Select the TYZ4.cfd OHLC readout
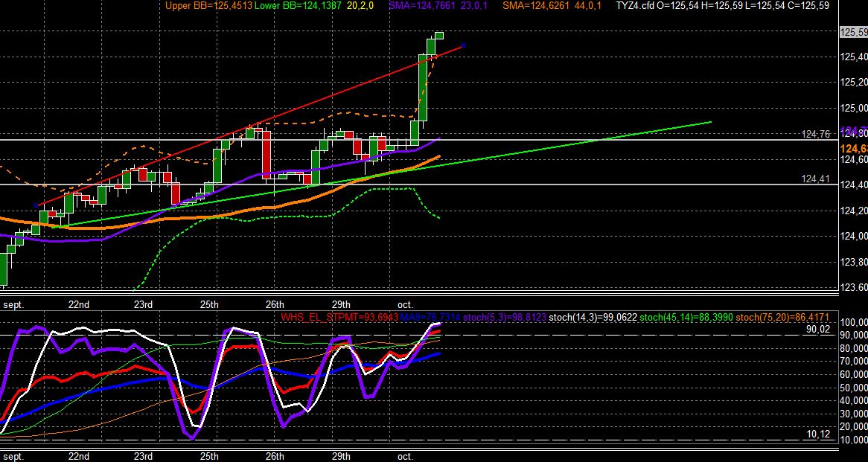 (723, 5)
